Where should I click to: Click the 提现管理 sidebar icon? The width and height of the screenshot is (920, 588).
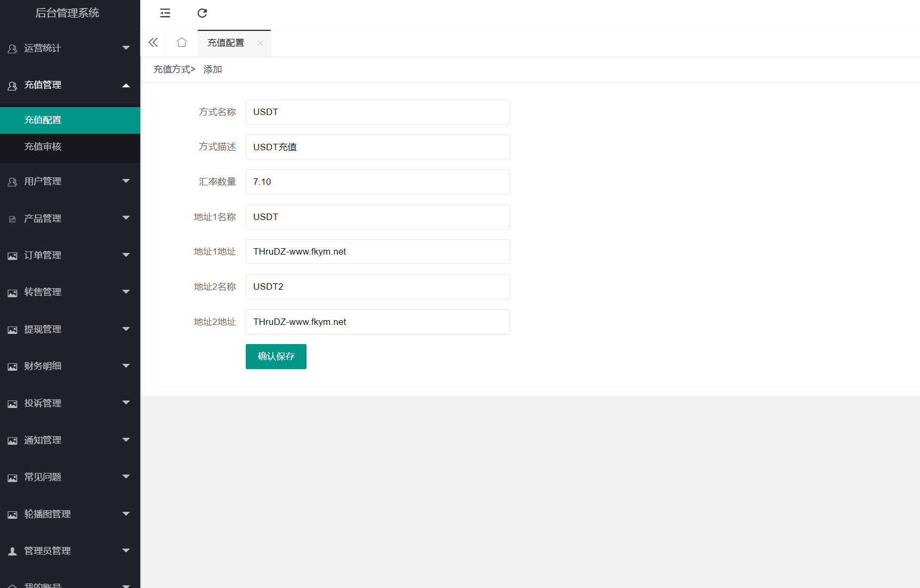pyautogui.click(x=12, y=329)
